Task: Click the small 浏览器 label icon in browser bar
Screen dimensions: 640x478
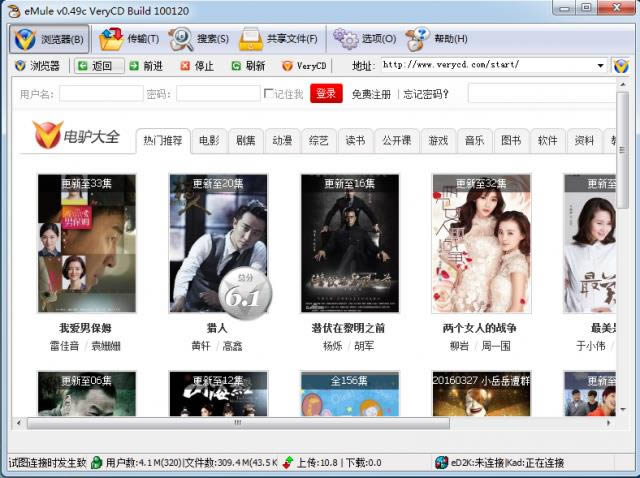Action: 20,66
